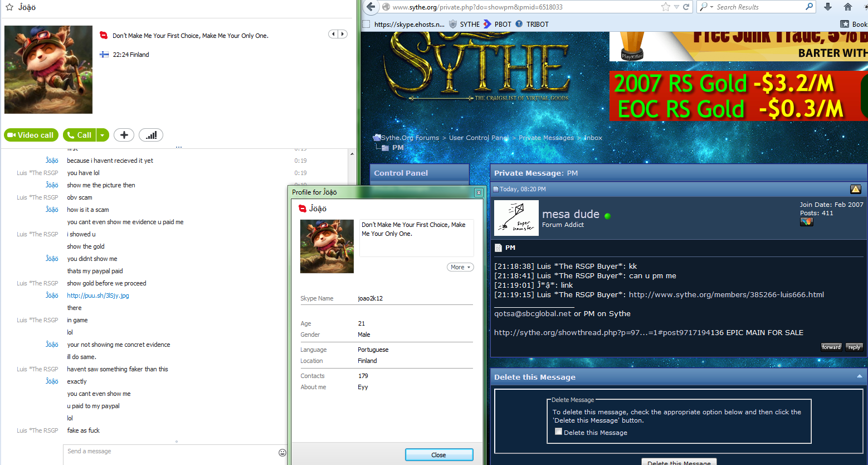The height and width of the screenshot is (465, 868).
Task: Click the badge icon under Posts: 411
Action: click(x=807, y=221)
